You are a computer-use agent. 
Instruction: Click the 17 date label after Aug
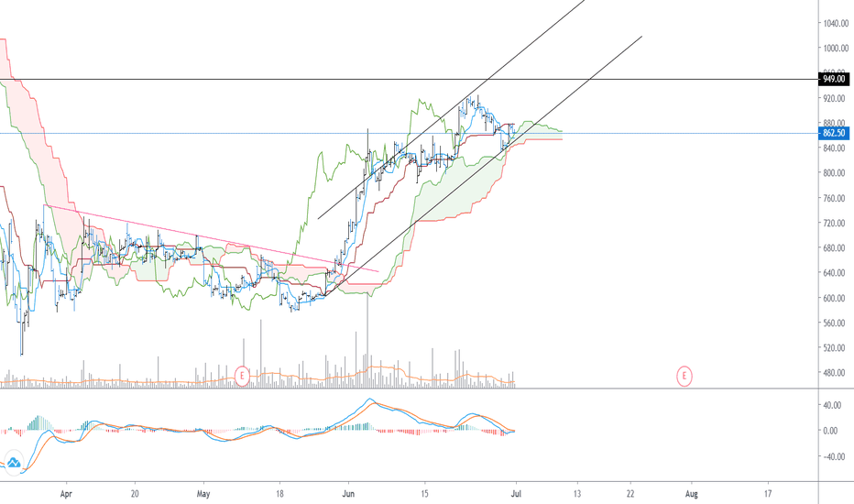767,494
